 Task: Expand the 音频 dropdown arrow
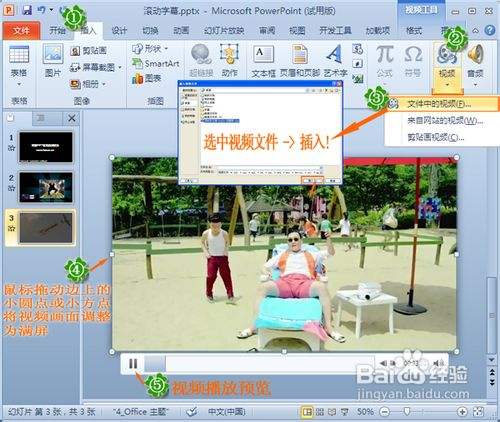(475, 85)
